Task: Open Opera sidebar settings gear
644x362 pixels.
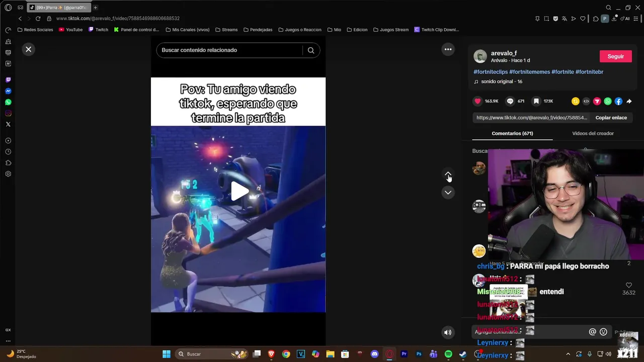Action: [8, 174]
